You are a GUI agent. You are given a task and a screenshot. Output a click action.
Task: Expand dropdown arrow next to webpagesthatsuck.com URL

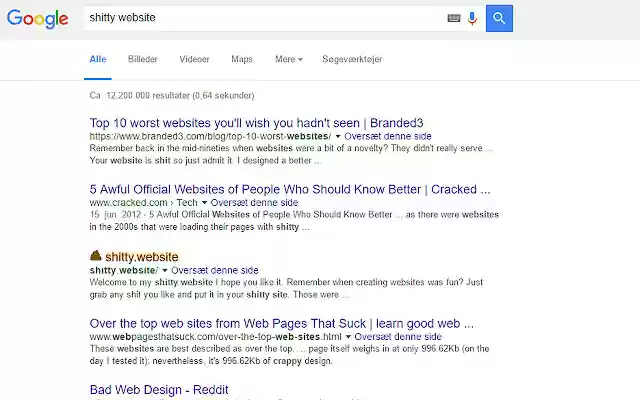(x=348, y=337)
